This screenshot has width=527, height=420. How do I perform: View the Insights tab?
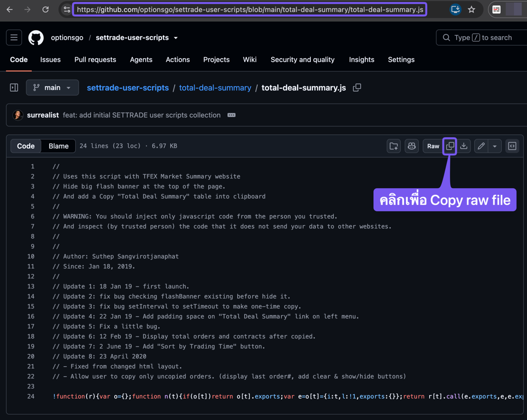(x=361, y=59)
